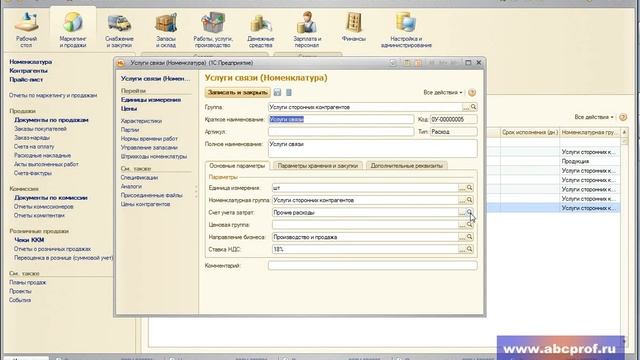The image size is (640, 360).
Task: Open the Снабжение и закупки section
Action: coord(119,30)
